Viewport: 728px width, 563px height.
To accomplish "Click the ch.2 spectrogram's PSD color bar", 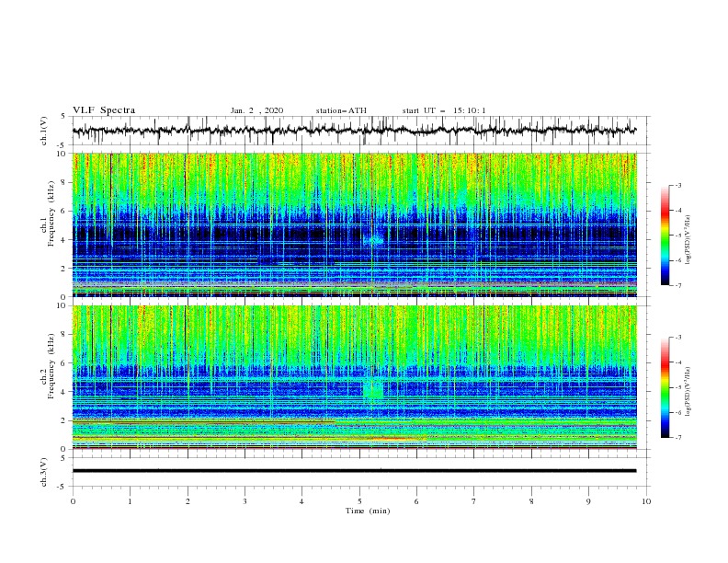I will (665, 387).
